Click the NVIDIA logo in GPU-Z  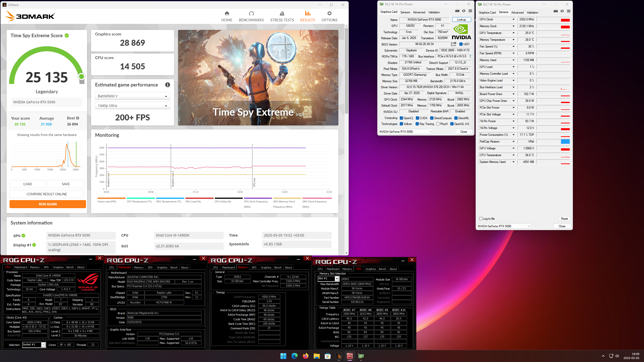click(x=461, y=32)
